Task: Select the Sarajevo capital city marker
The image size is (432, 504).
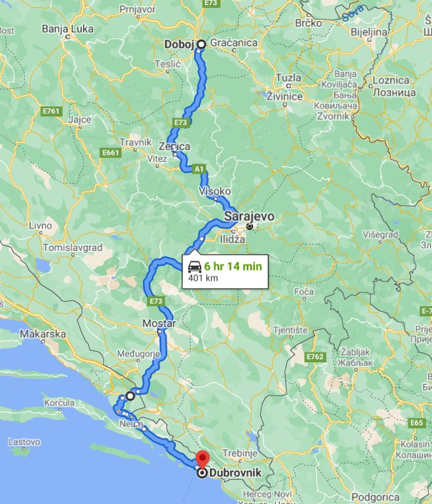Action: [250, 227]
